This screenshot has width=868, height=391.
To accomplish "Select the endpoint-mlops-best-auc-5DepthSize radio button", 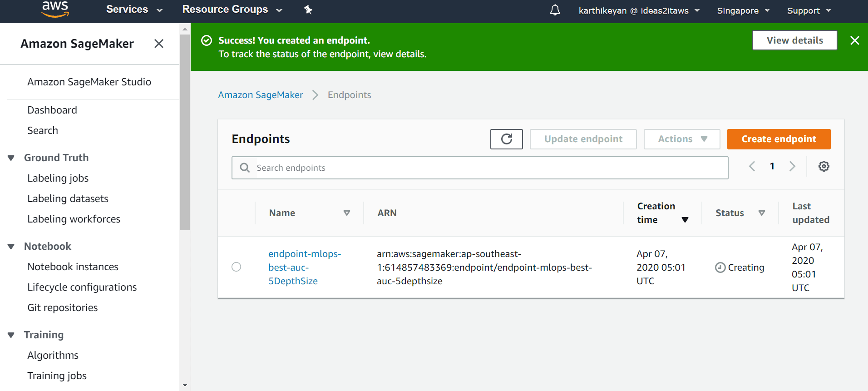I will point(237,267).
